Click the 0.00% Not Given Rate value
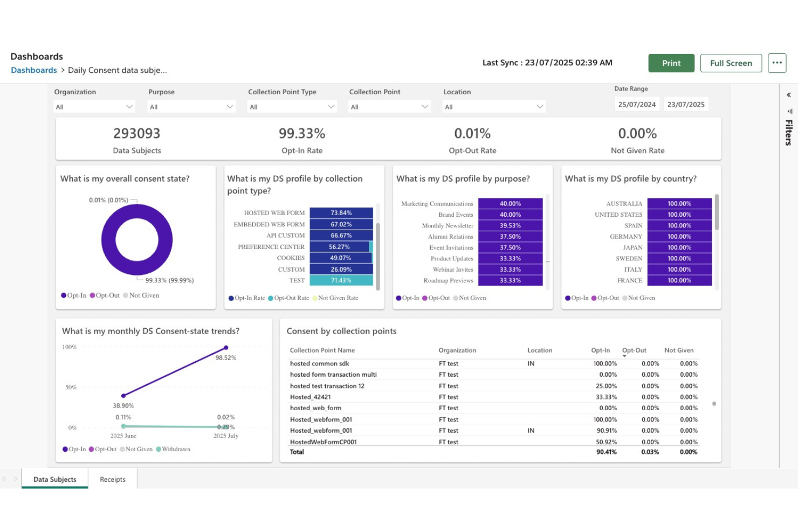 pyautogui.click(x=637, y=133)
